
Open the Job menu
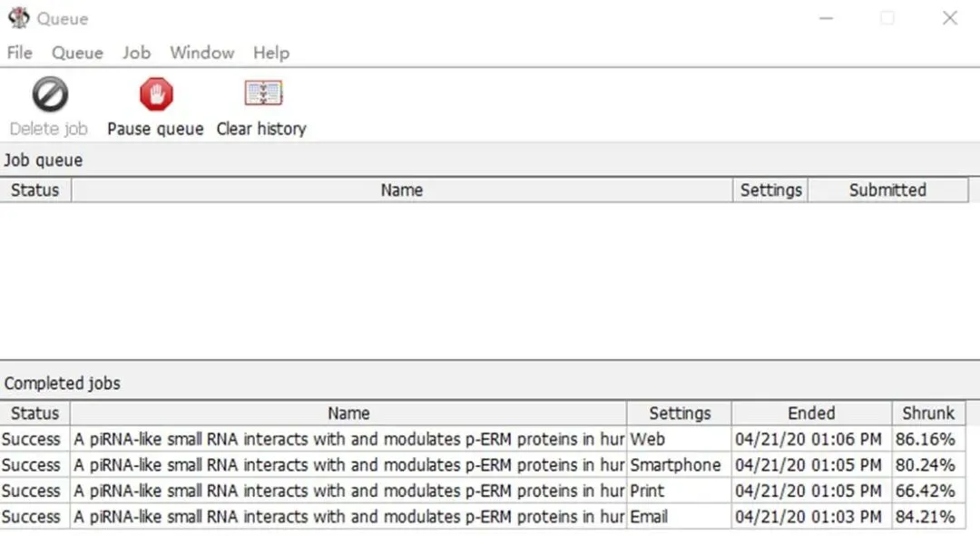coord(136,53)
